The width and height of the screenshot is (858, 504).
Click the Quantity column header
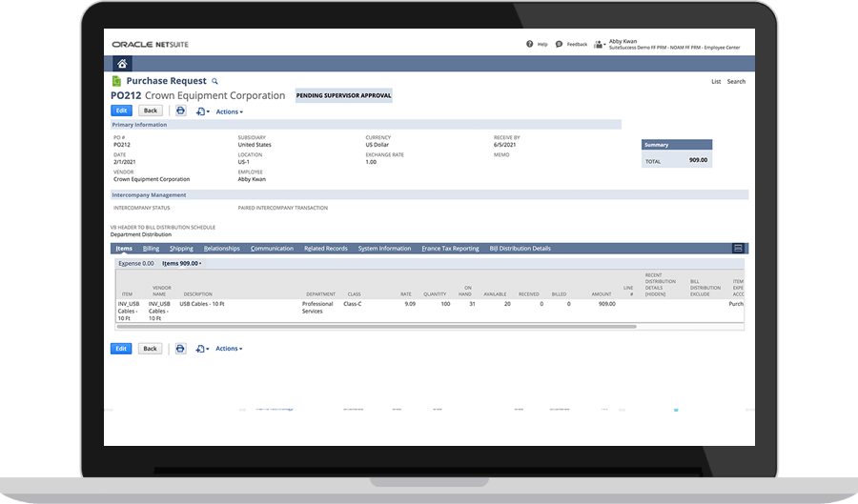(435, 294)
